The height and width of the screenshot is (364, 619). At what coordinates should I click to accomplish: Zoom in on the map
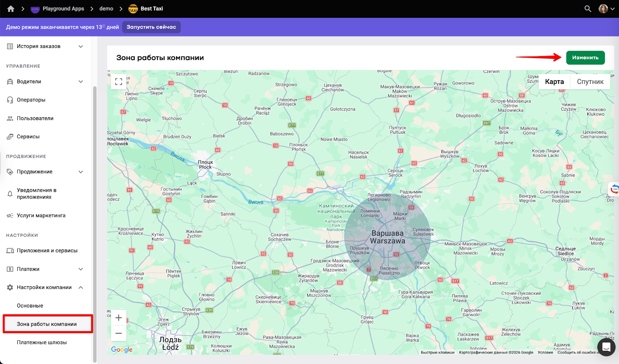pyautogui.click(x=119, y=318)
